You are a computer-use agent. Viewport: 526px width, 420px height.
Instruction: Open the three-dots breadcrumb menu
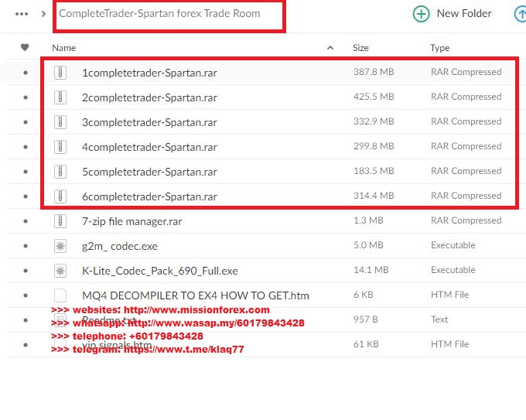pyautogui.click(x=22, y=14)
